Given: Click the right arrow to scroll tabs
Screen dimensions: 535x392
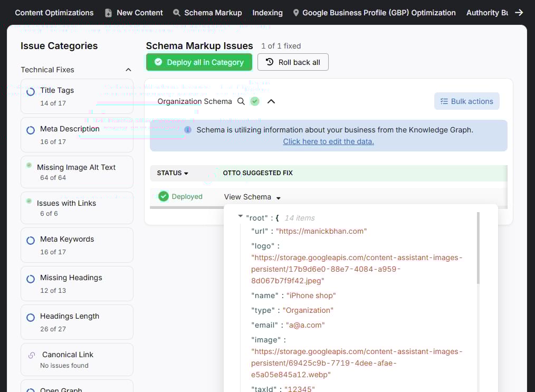Looking at the screenshot, I should point(519,13).
